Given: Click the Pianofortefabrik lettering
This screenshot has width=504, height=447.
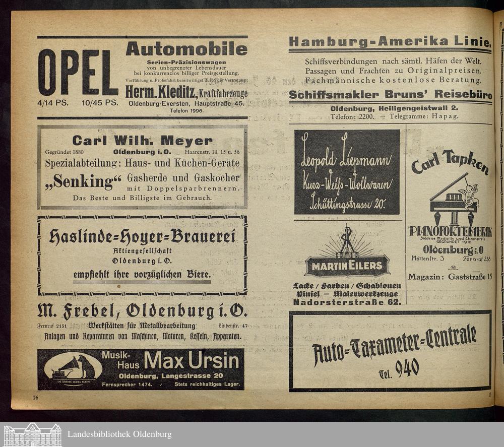Looking at the screenshot, I should point(450,231).
